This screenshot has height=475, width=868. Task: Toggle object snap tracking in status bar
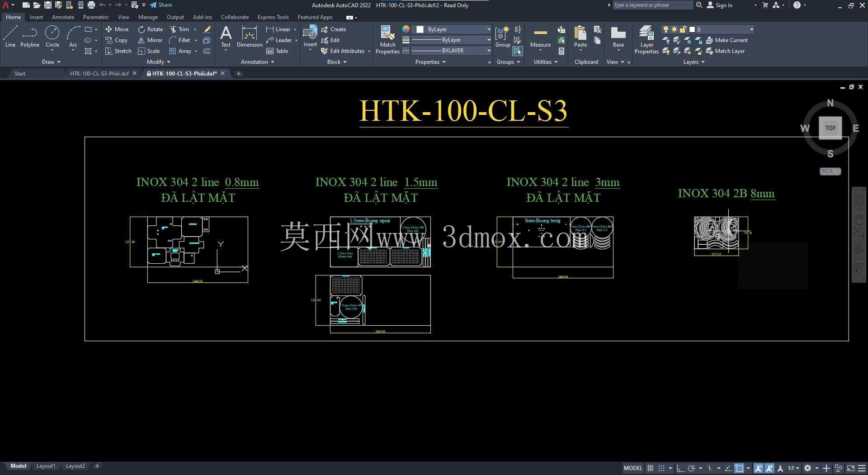point(728,468)
